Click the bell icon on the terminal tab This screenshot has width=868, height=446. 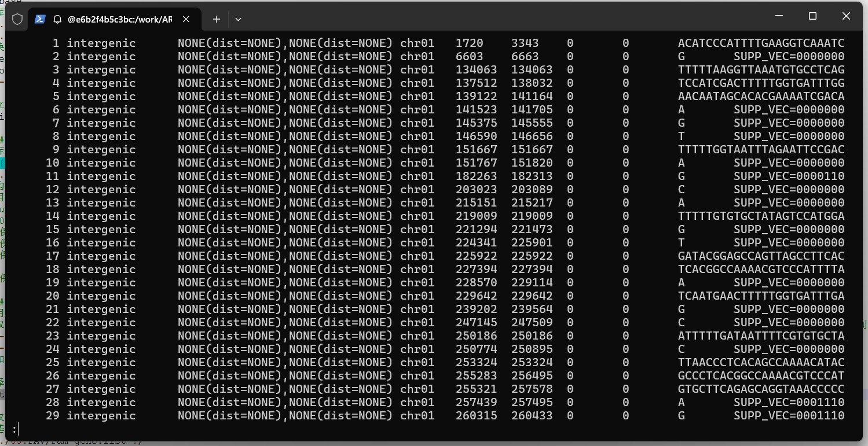[x=57, y=19]
